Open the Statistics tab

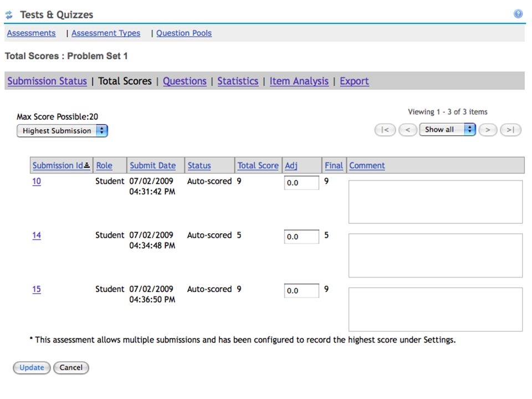point(238,81)
